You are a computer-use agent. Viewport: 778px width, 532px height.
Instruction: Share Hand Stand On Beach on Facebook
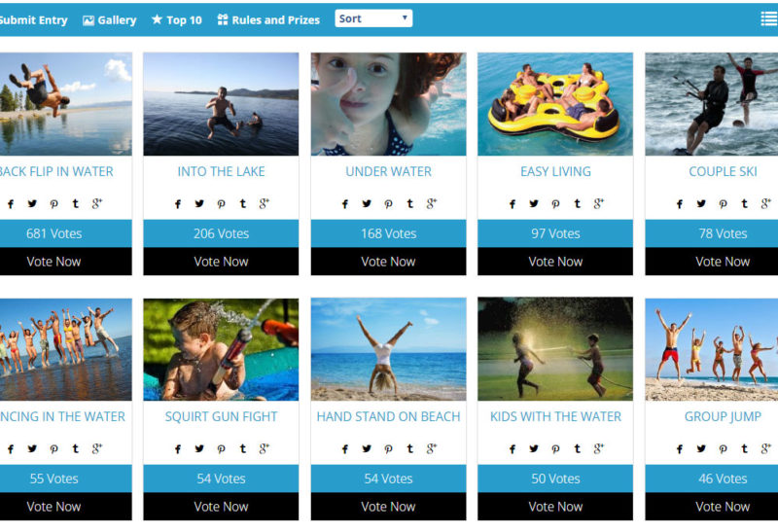click(345, 448)
